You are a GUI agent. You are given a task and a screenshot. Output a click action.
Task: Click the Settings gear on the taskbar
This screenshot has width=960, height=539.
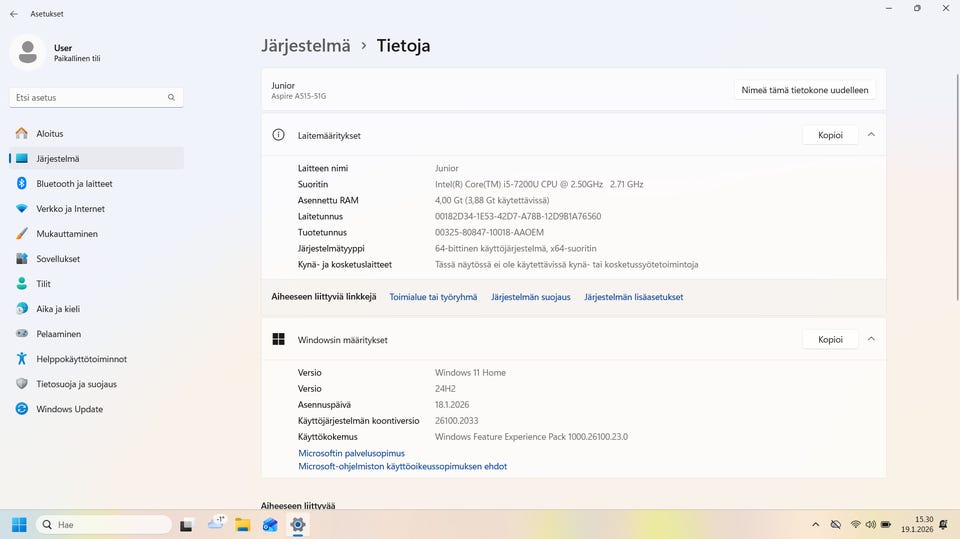[x=298, y=525]
